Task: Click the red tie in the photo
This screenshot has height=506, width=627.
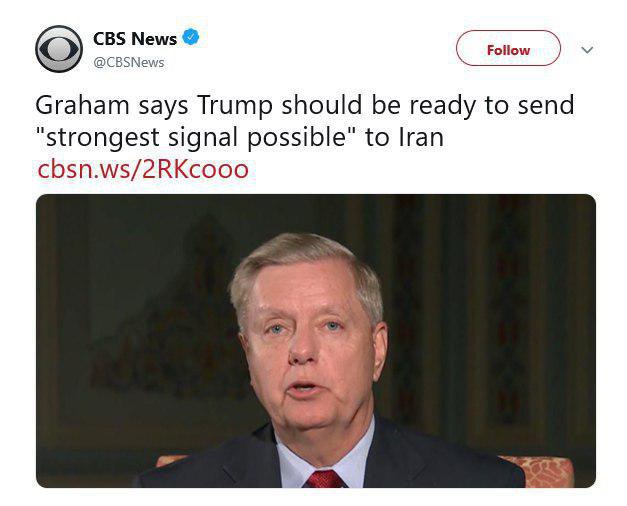Action: tap(326, 478)
